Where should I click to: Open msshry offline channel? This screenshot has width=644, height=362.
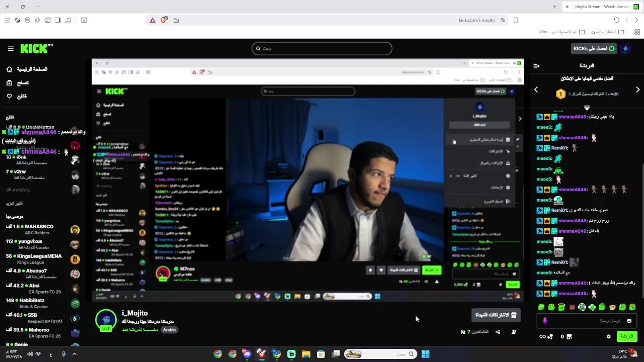coord(43,190)
